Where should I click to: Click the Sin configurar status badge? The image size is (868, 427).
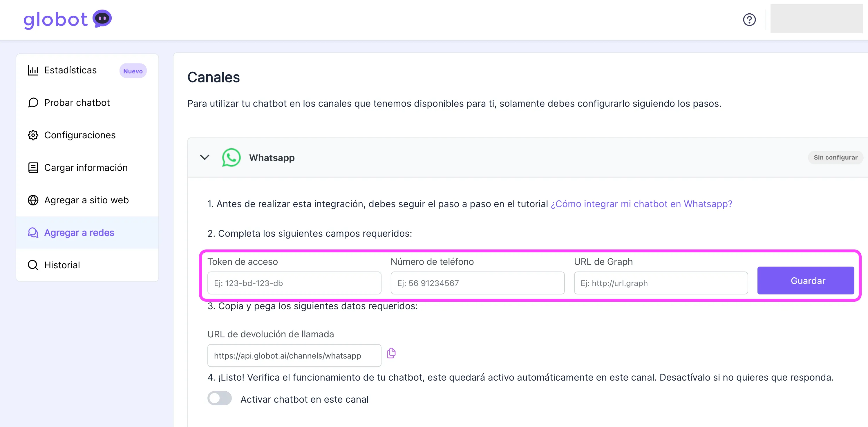coord(835,158)
